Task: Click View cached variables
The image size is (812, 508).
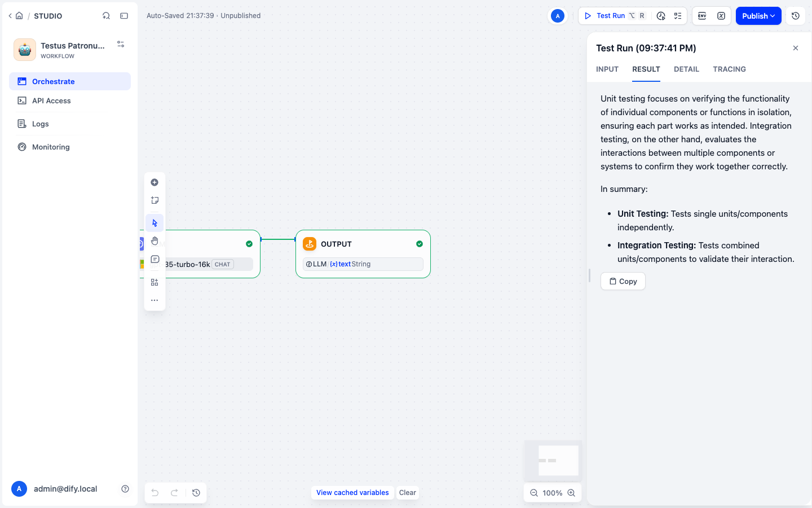Action: pyautogui.click(x=352, y=493)
